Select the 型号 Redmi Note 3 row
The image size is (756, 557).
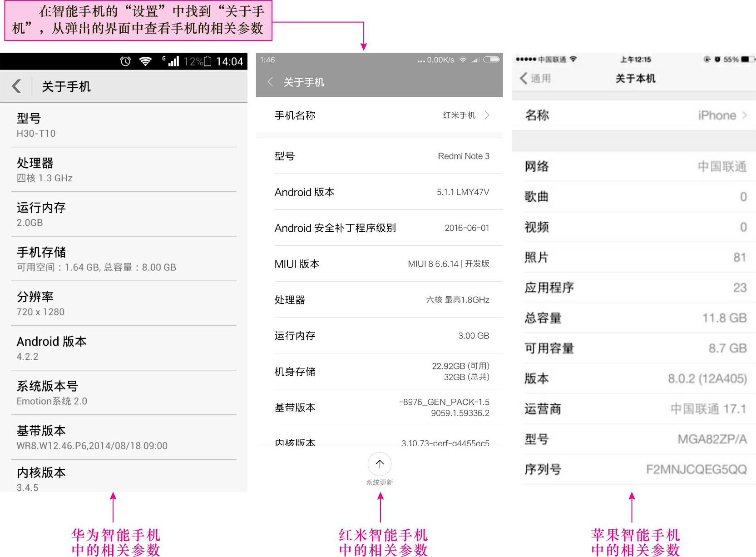[380, 156]
